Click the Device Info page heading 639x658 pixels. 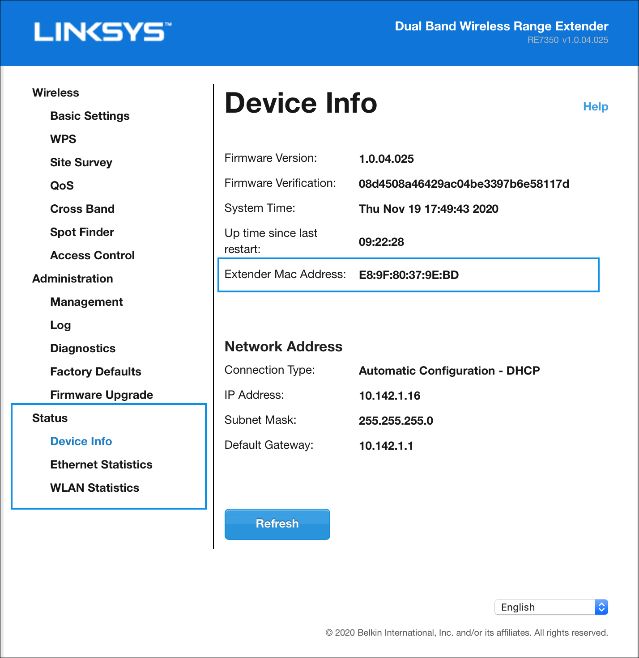pyautogui.click(x=301, y=103)
